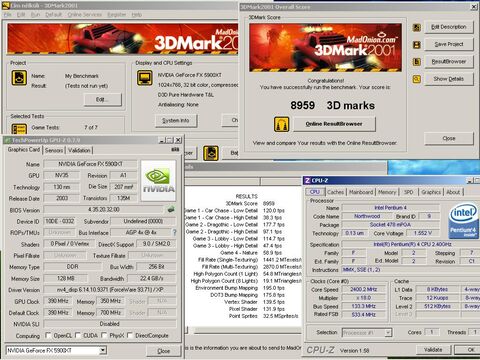Click the 3DMark2001 banner in score dialog
480x360 pixels.
(x=325, y=47)
